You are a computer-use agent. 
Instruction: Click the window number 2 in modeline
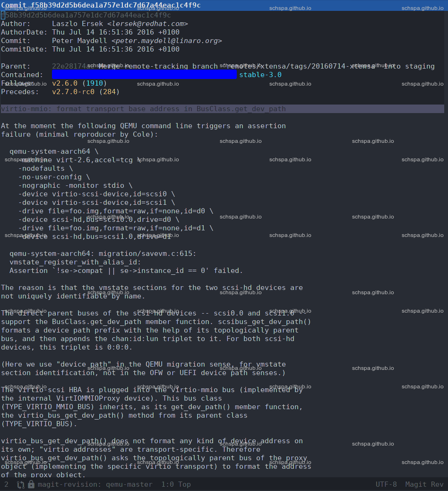(6, 484)
